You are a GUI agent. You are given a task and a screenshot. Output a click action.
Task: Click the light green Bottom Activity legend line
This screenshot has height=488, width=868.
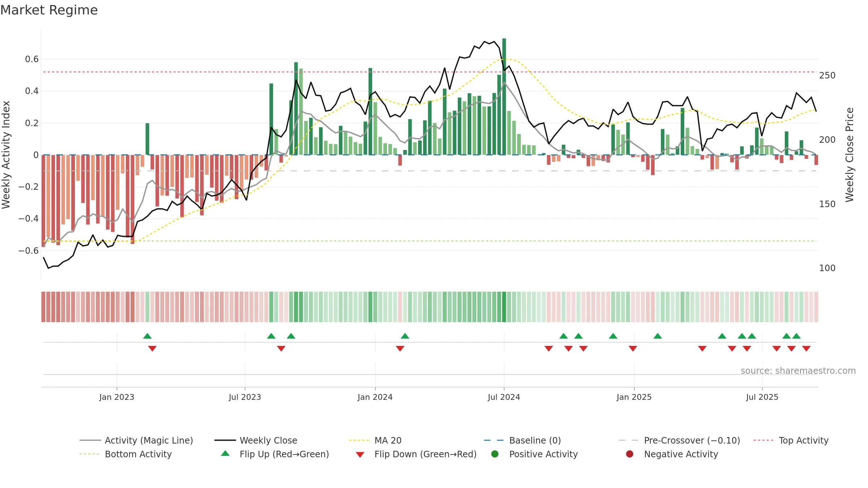pos(89,454)
